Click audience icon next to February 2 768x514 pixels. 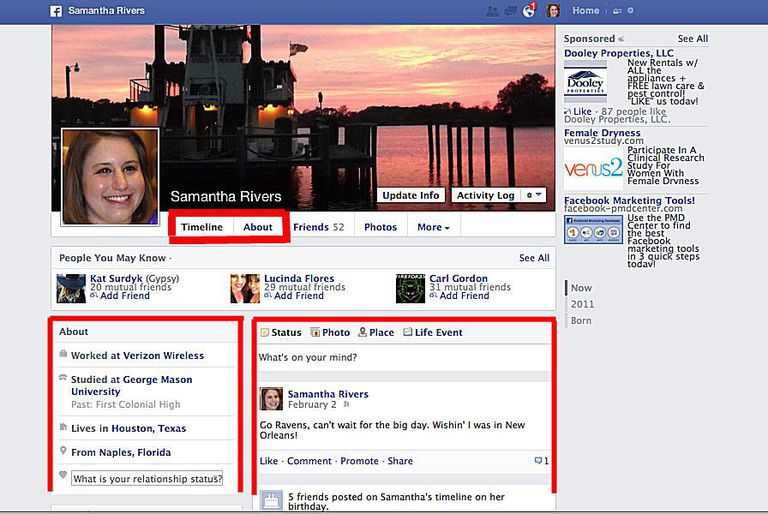click(346, 405)
